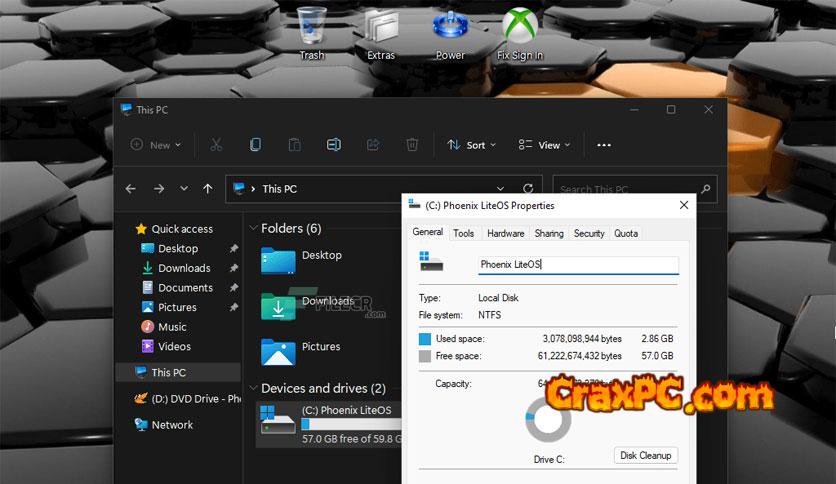Click the Used space blue color swatch
Image resolution: width=836 pixels, height=484 pixels.
(425, 340)
